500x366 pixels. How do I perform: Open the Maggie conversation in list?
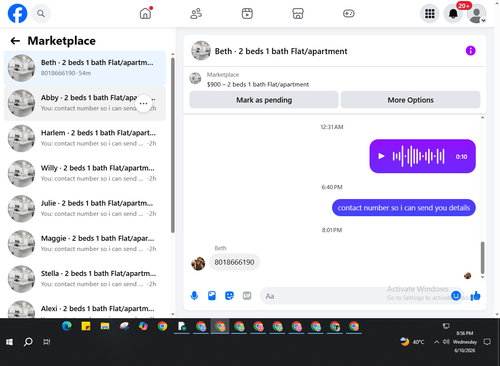click(x=85, y=244)
